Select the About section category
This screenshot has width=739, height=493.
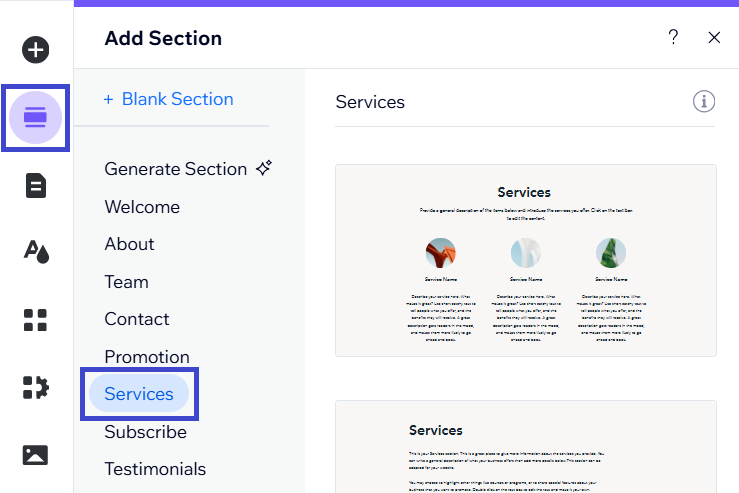(x=129, y=244)
